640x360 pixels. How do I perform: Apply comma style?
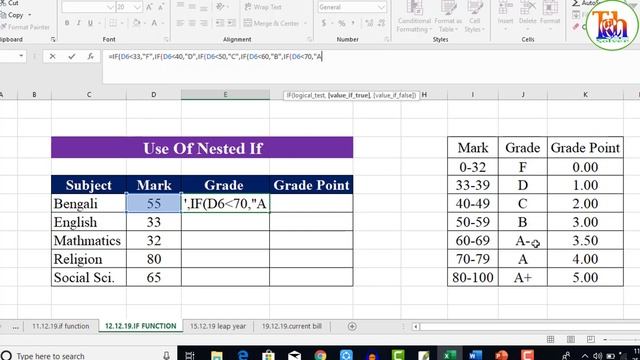pyautogui.click(x=353, y=23)
